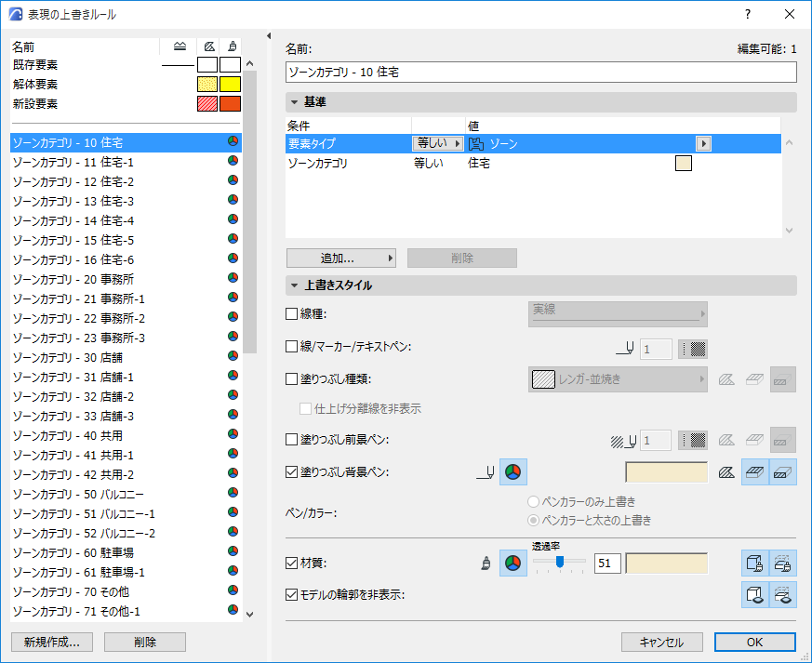
Task: Toggle cut fill button in 塗りつぶし種類 row
Action: 782,379
